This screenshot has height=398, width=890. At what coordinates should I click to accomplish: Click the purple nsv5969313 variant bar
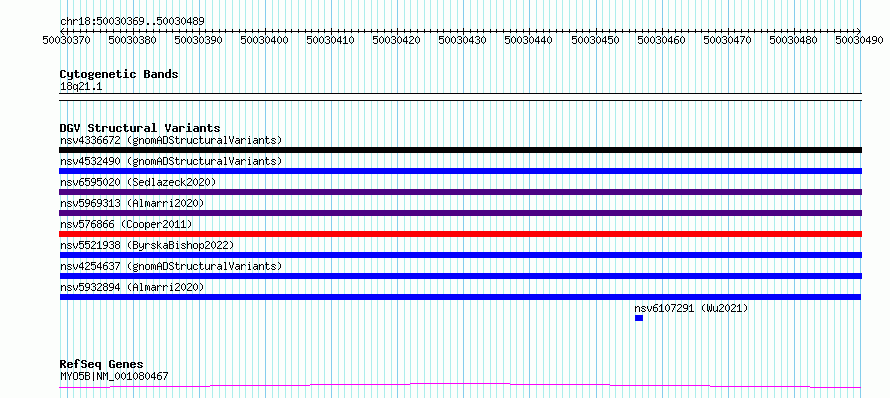pos(460,213)
